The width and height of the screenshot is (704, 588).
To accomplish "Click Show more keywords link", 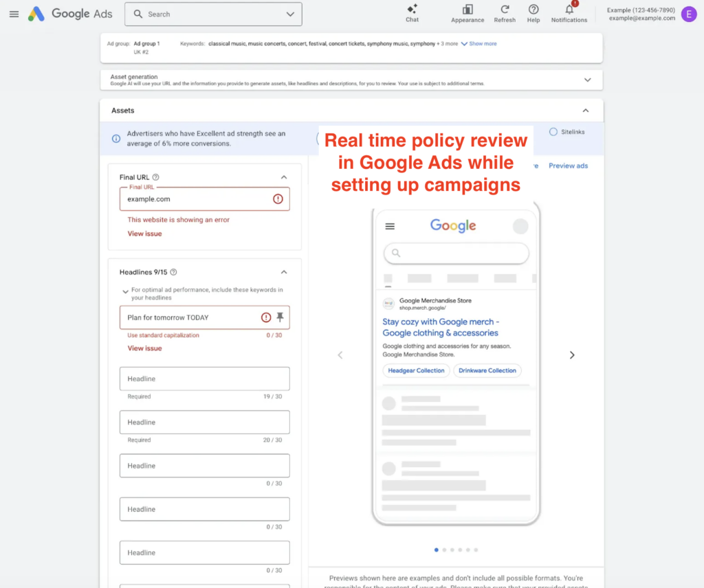I will pos(482,44).
